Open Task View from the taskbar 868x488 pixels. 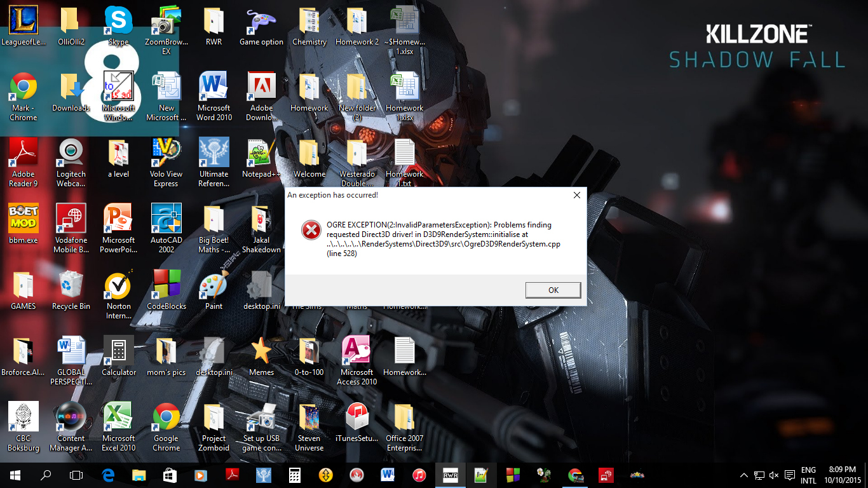click(x=76, y=475)
